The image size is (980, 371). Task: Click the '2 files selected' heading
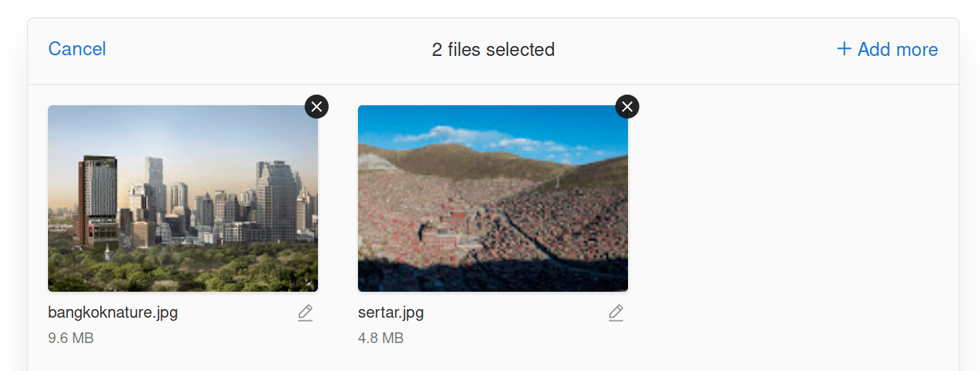pos(493,49)
